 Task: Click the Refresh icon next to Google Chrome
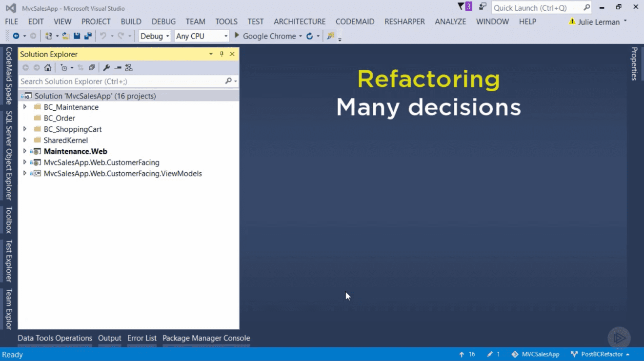[310, 36]
